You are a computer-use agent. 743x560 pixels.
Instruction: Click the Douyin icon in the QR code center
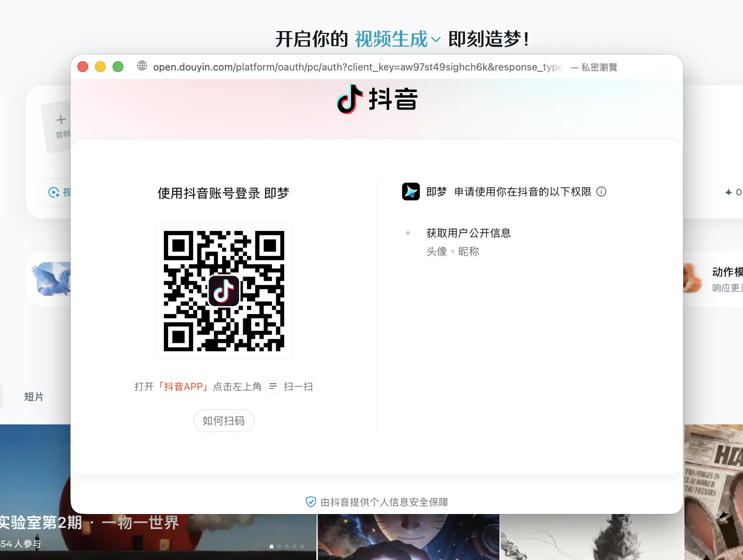(x=224, y=291)
